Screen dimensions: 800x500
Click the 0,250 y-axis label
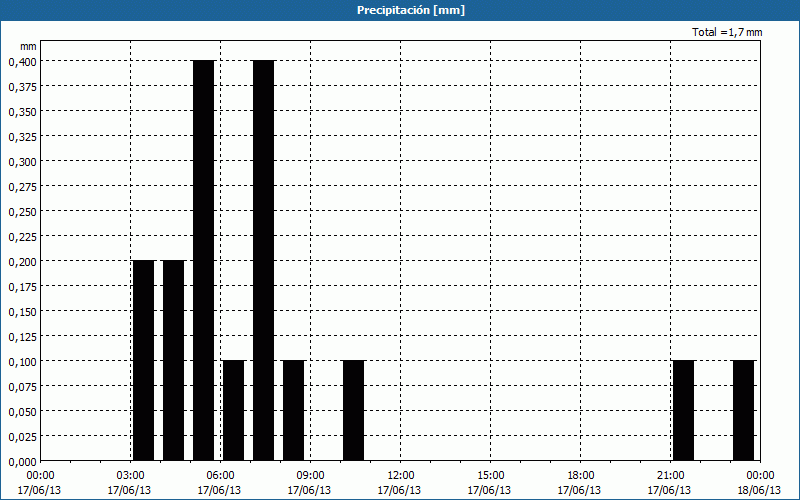coord(22,212)
